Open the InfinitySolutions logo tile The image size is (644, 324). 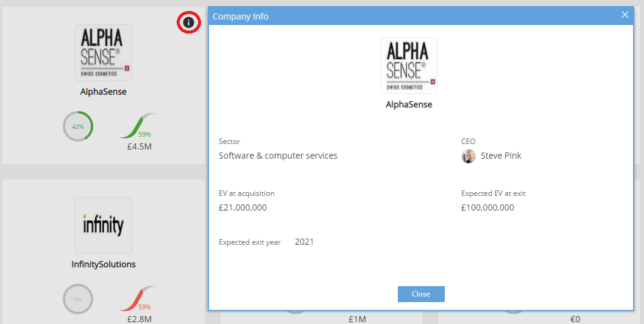[x=104, y=225]
